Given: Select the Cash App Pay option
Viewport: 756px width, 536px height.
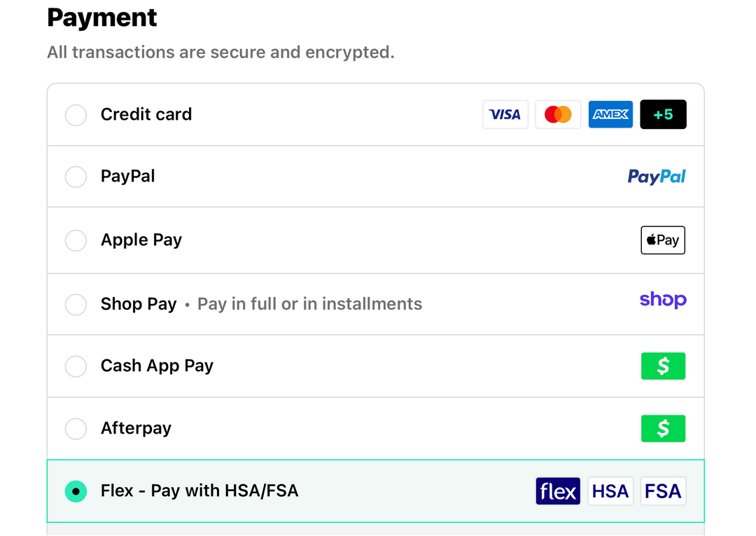Looking at the screenshot, I should [x=76, y=366].
